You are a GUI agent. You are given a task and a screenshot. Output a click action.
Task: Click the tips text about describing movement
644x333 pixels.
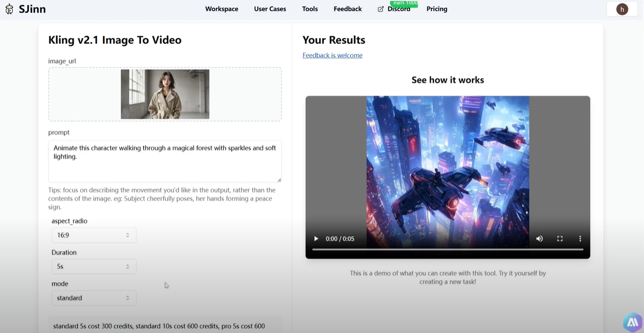(x=162, y=198)
